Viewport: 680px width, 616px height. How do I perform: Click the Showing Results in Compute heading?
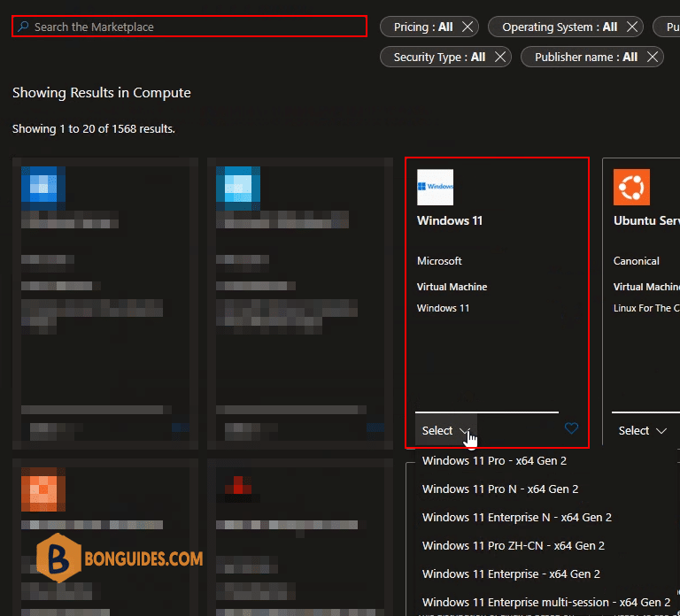[x=102, y=93]
